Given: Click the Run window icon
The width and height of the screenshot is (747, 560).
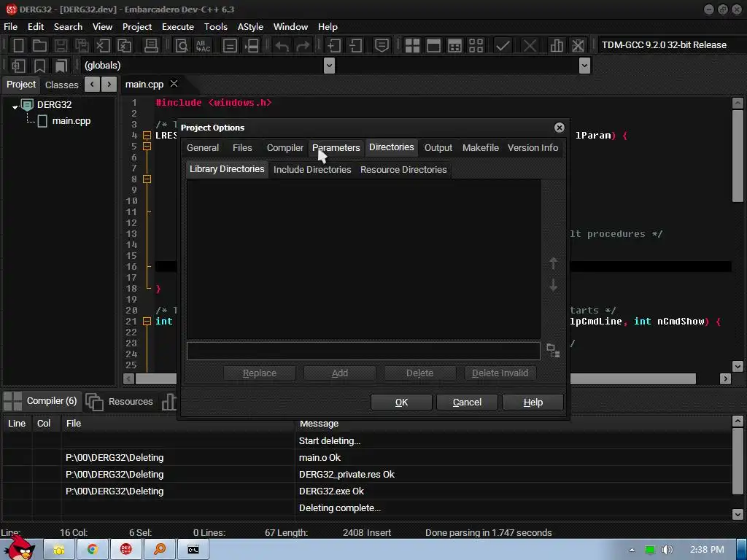Looking at the screenshot, I should tap(433, 46).
